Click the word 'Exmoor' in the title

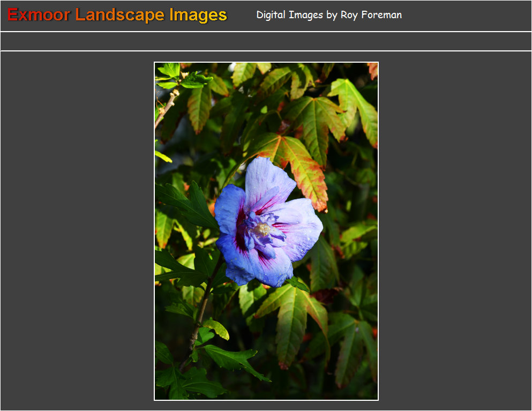click(x=39, y=15)
